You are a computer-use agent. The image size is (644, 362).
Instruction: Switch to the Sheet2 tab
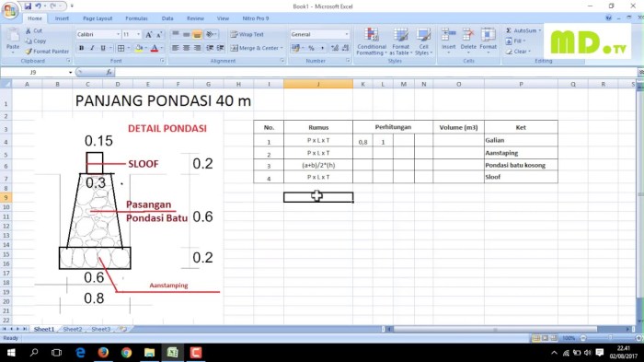pyautogui.click(x=73, y=329)
